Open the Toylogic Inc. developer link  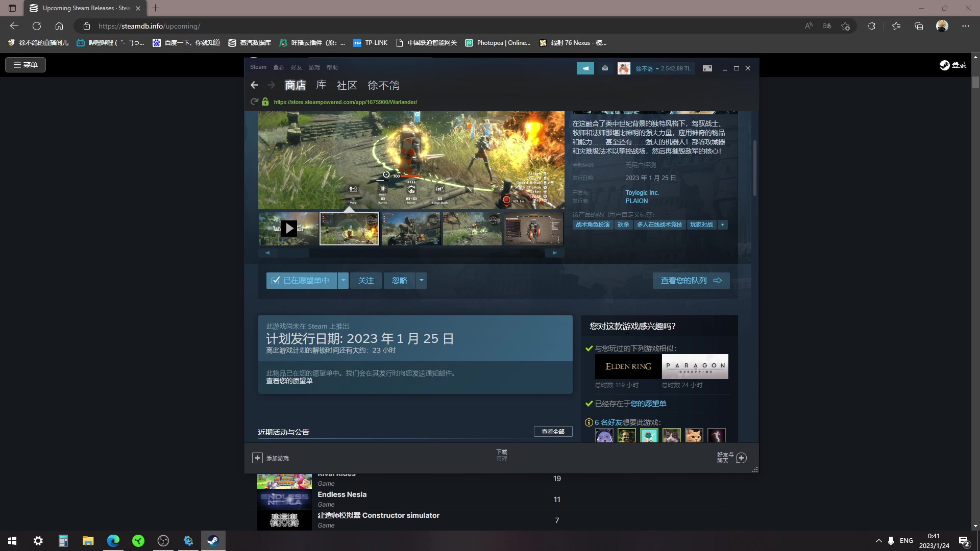pos(642,193)
